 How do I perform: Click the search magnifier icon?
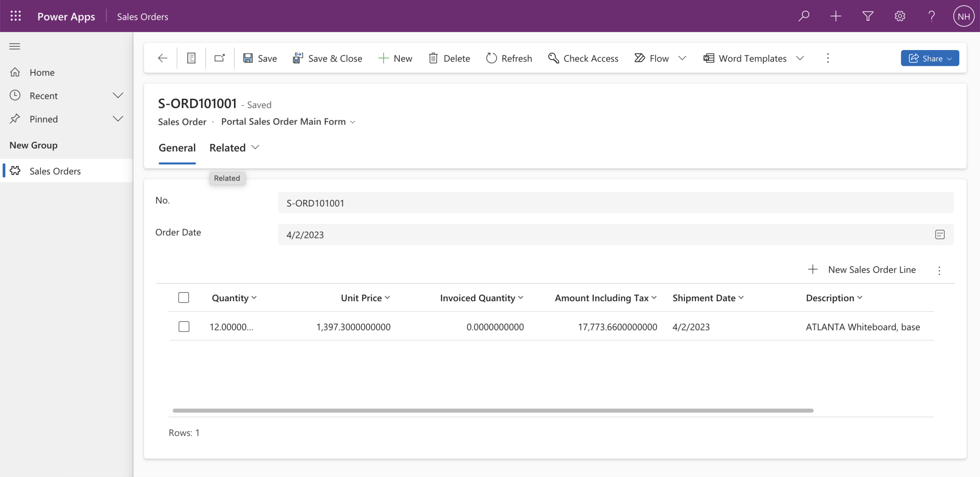coord(804,17)
